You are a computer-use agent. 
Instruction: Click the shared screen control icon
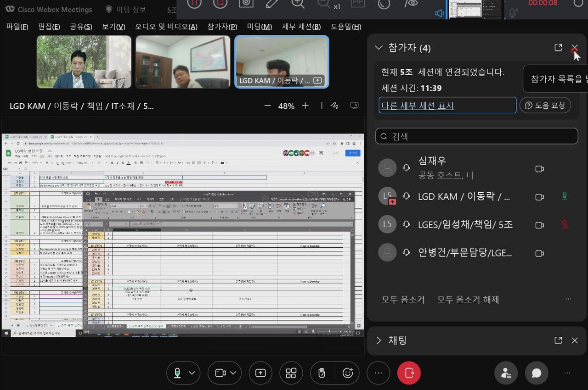click(x=354, y=106)
